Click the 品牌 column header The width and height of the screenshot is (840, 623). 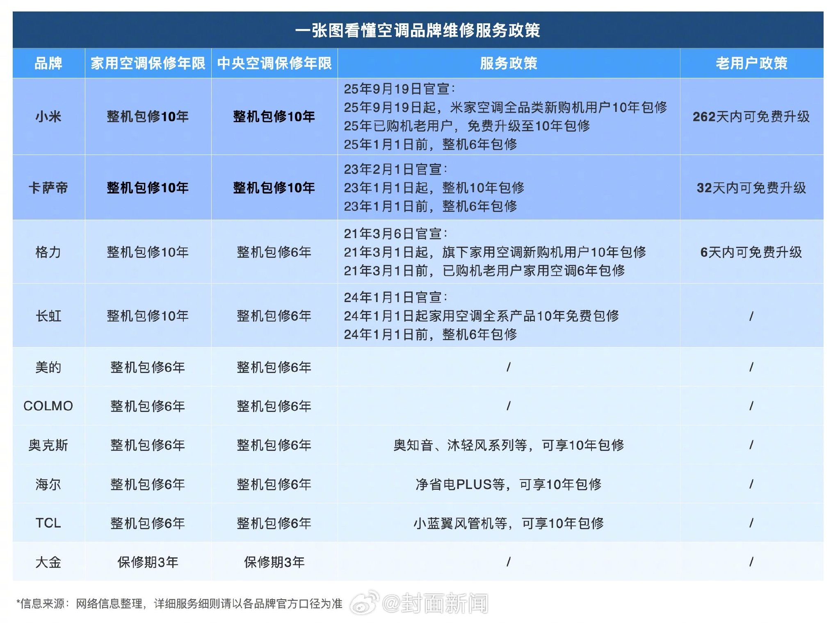point(48,63)
